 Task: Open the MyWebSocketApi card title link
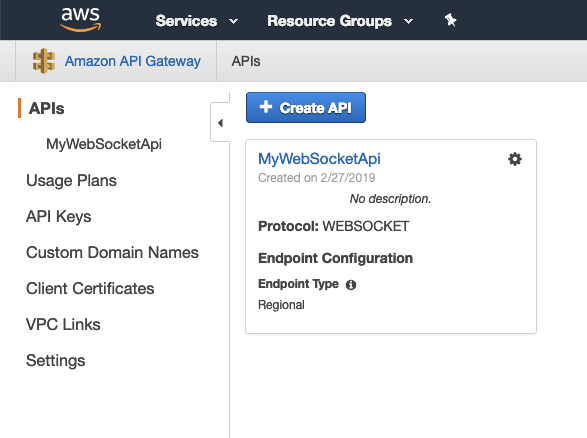[x=319, y=159]
